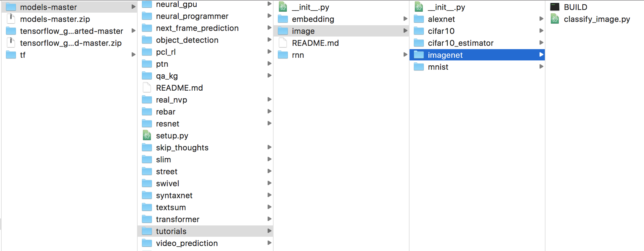Select the swivel folder name
The height and width of the screenshot is (251, 644).
click(x=167, y=184)
